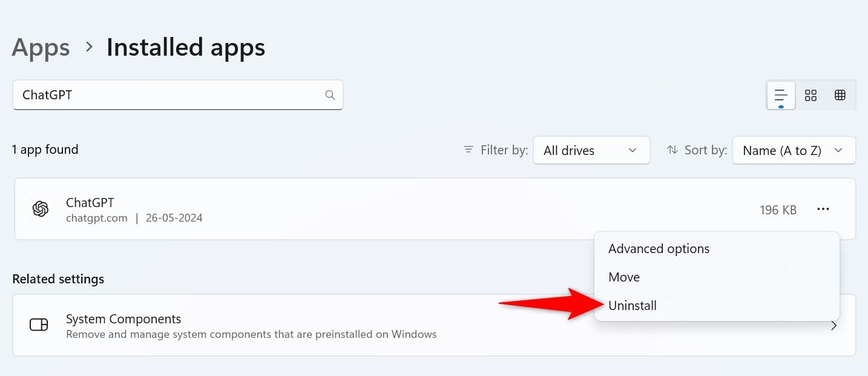Select Uninstall from the context menu
The width and height of the screenshot is (868, 376).
[633, 305]
